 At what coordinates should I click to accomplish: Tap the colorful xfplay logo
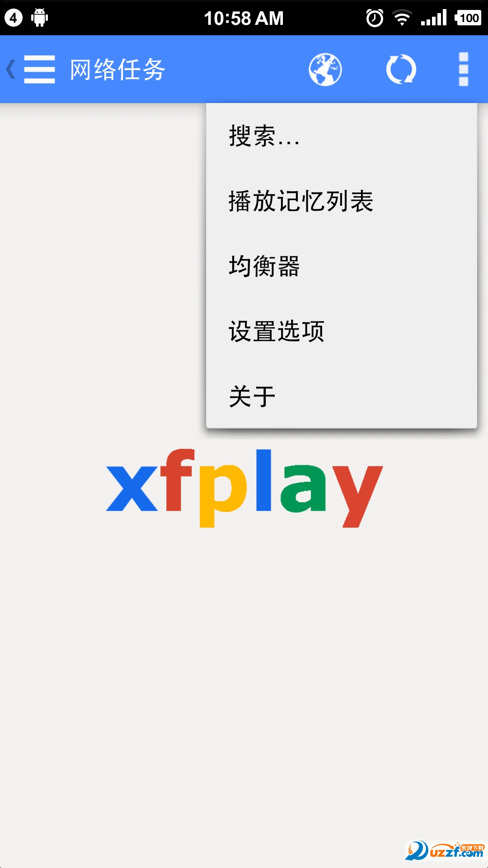click(x=244, y=488)
